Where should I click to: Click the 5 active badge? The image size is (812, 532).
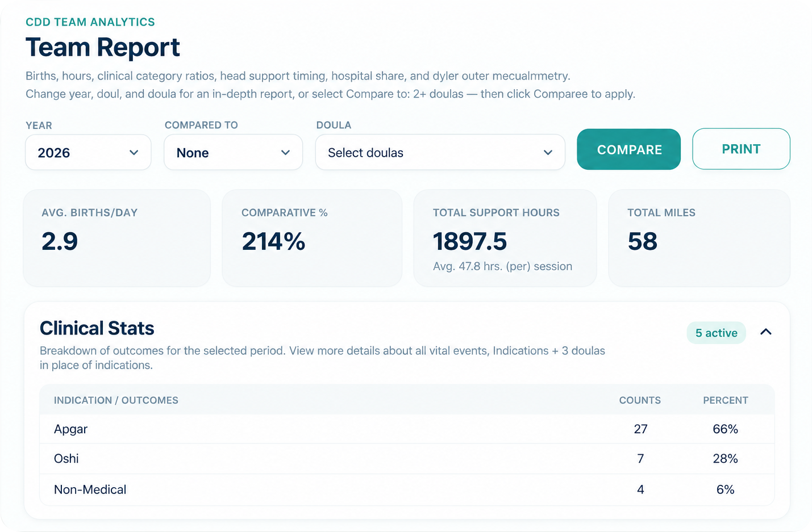coord(716,333)
